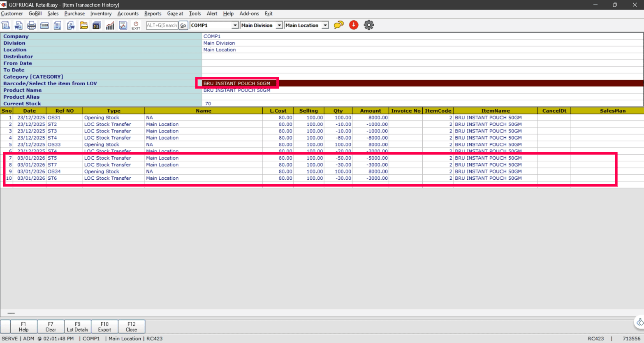This screenshot has width=644, height=343.
Task: Expand the Main Location dropdown
Action: [325, 25]
